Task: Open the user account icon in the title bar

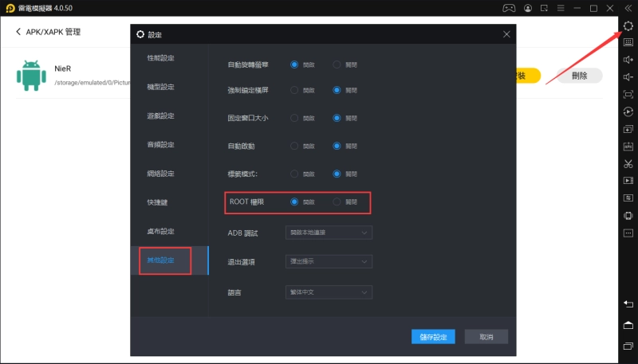Action: [528, 8]
